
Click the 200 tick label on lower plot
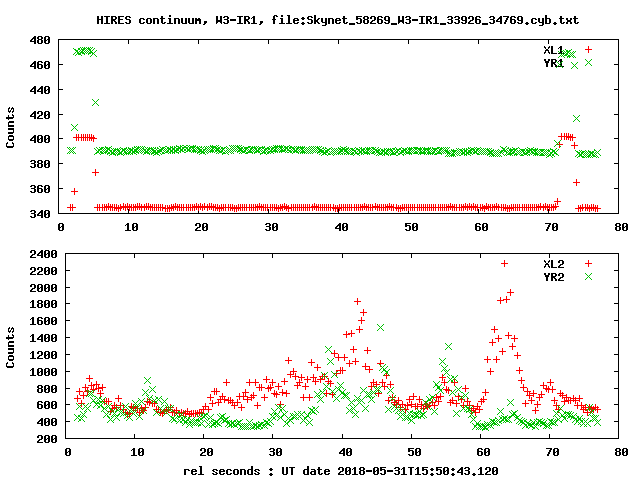click(x=47, y=439)
